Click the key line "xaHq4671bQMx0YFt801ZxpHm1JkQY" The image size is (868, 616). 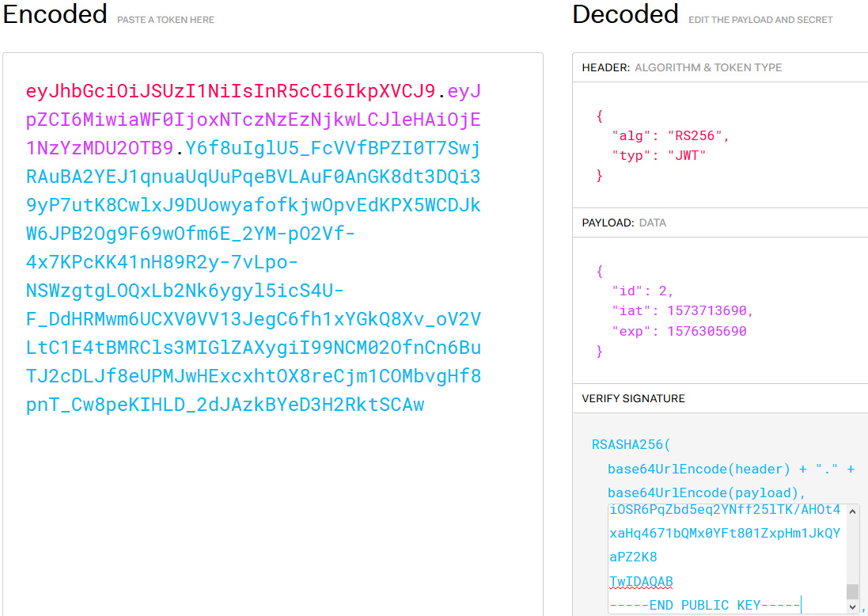(725, 534)
